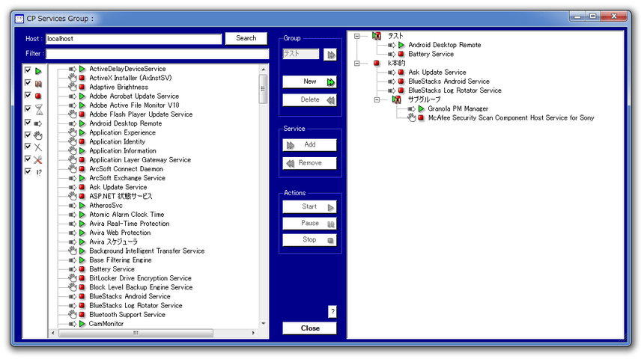Select BitLocker Drive Encryption Service row

[140, 278]
